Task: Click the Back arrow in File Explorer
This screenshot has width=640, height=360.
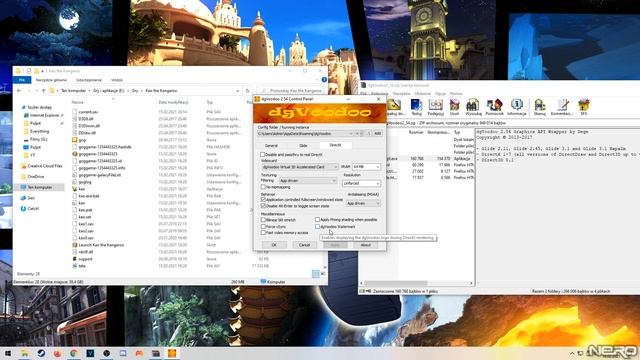Action: point(19,91)
